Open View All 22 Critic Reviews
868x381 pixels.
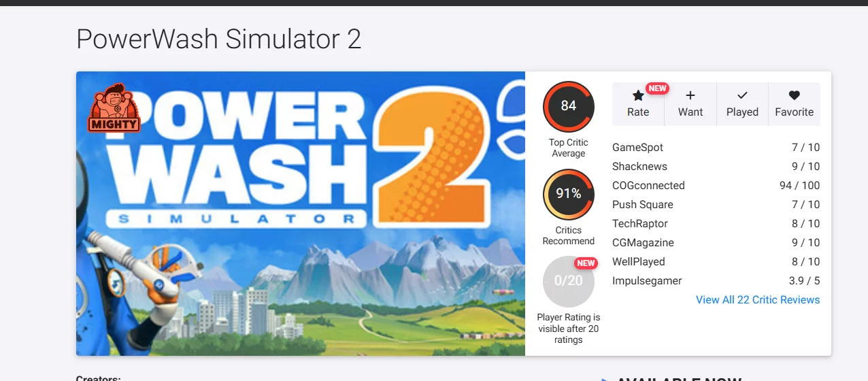point(758,300)
